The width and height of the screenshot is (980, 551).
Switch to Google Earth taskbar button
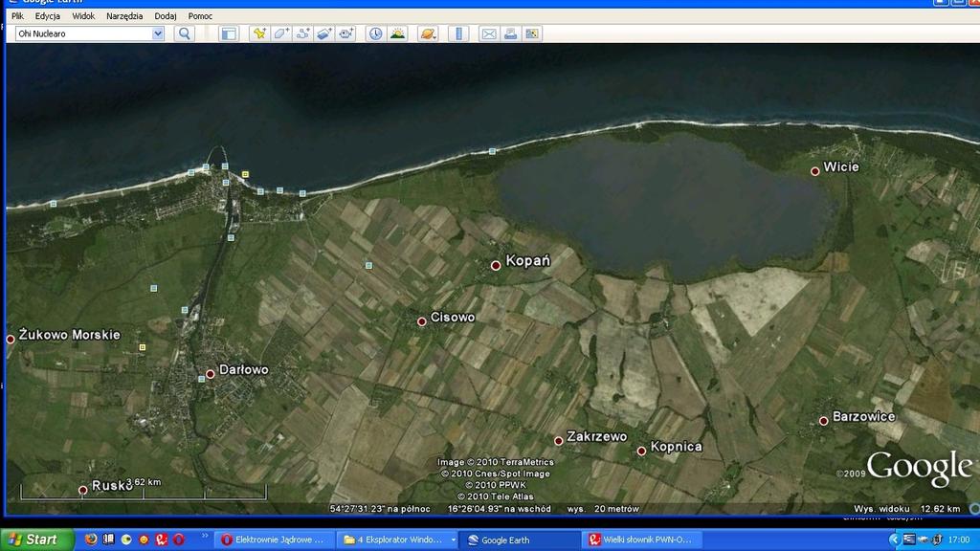(x=521, y=540)
